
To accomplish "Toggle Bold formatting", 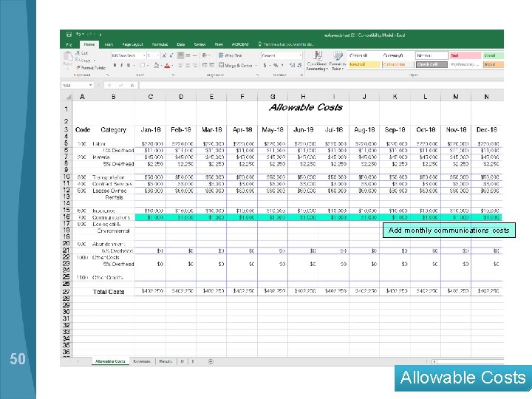I will pos(115,65).
